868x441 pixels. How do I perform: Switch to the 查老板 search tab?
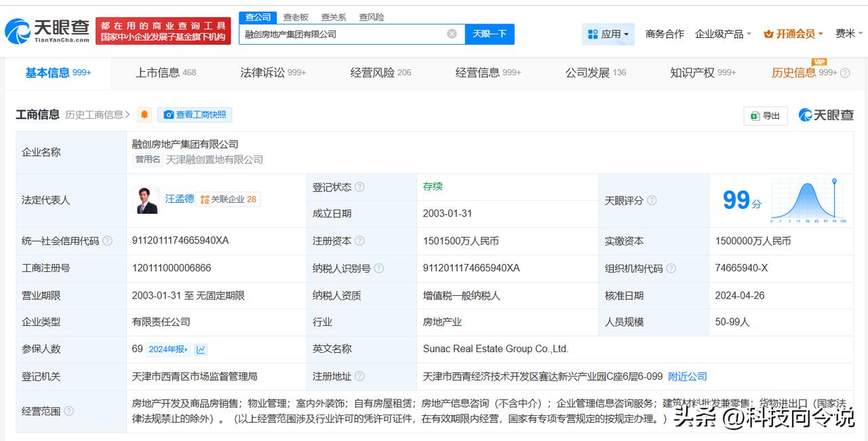pos(296,17)
